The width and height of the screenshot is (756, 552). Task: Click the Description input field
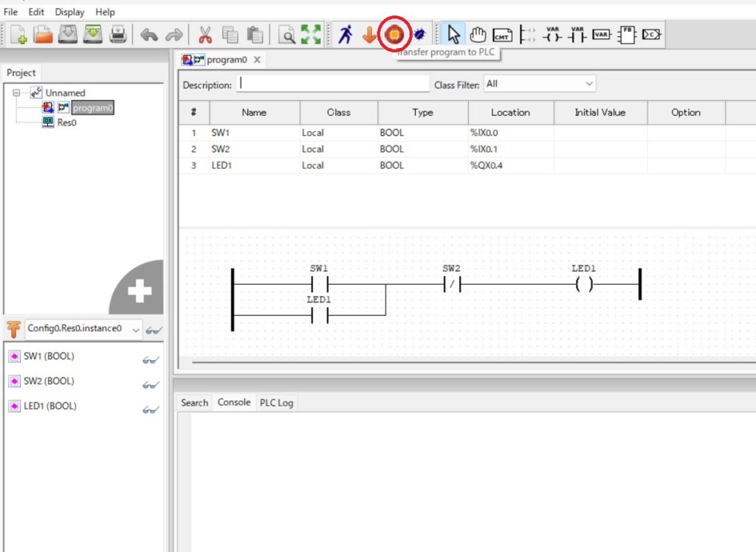(332, 83)
